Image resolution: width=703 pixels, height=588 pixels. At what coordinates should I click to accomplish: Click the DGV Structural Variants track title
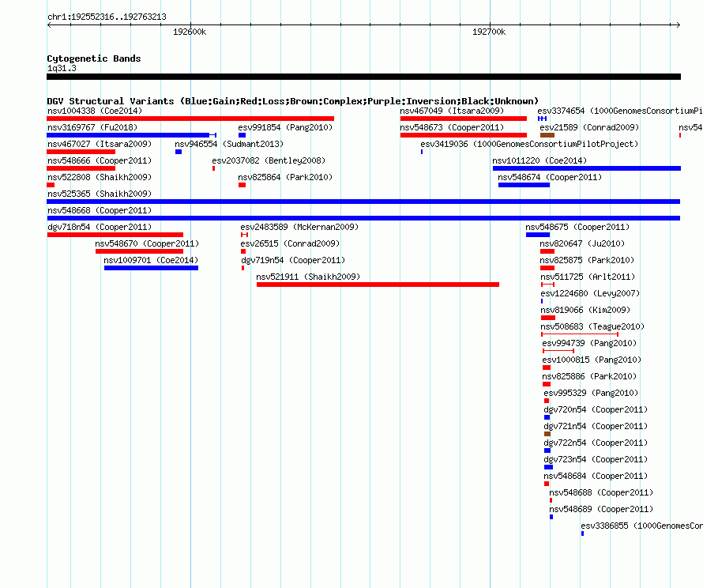point(292,101)
